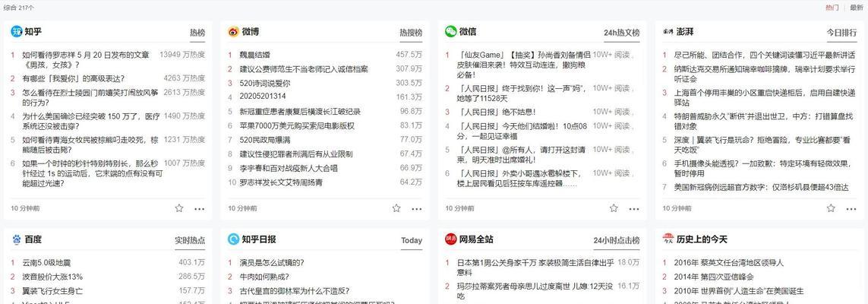The height and width of the screenshot is (304, 868).
Task: Star the 微博 card as favorite
Action: coord(396,208)
